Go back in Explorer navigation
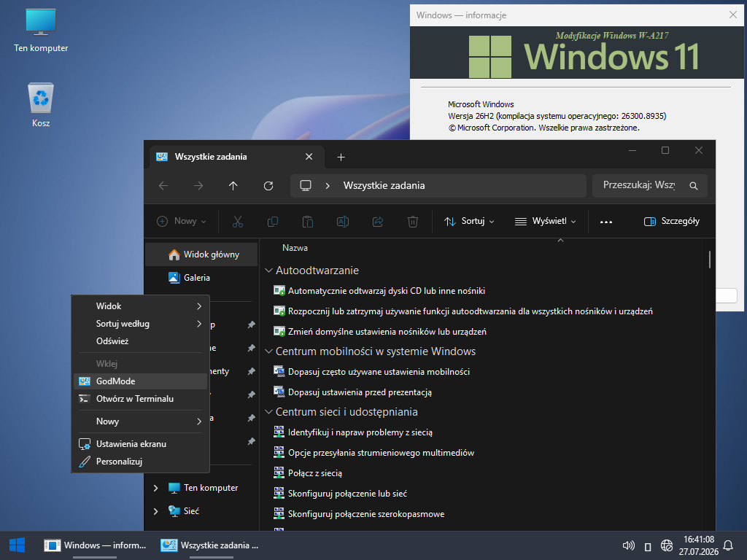This screenshot has height=560, width=747. 163,186
